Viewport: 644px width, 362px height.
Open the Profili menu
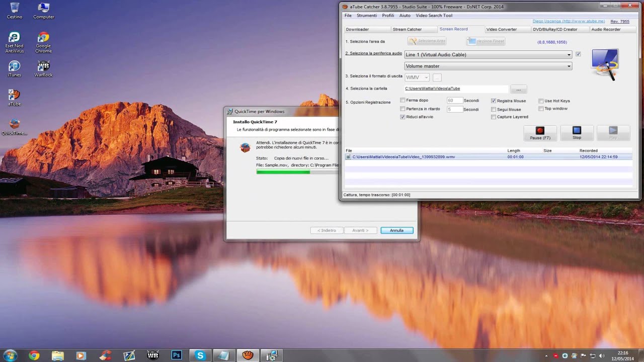(x=388, y=16)
